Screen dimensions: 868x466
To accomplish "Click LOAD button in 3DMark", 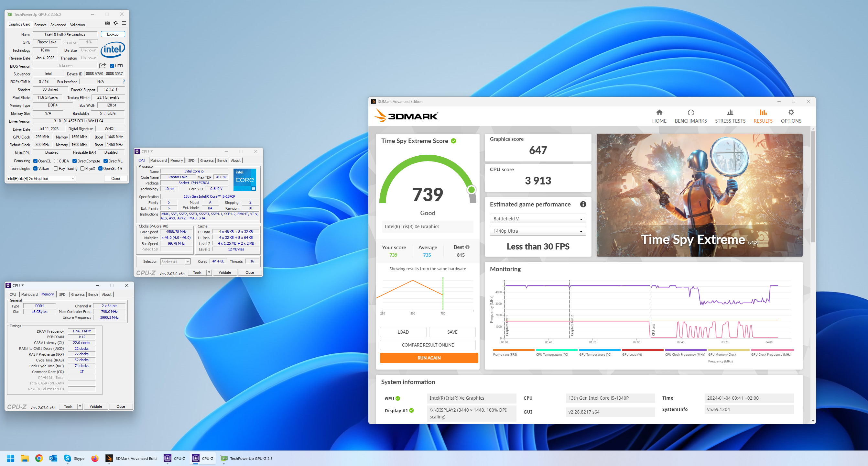I will (403, 332).
